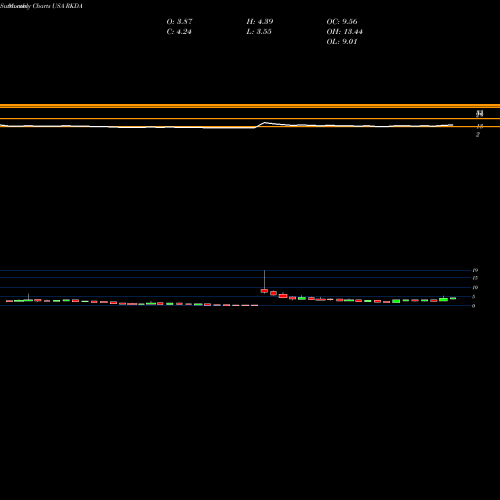Click the tall spike candle's upper wick
The width and height of the screenshot is (500, 500).
click(x=264, y=280)
